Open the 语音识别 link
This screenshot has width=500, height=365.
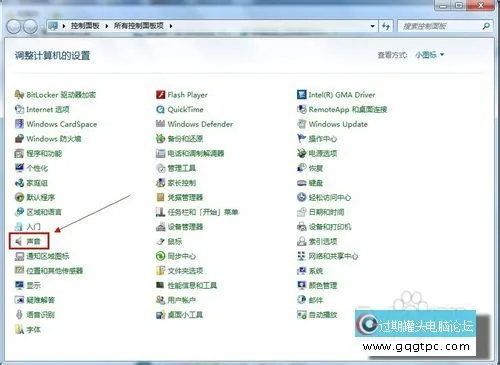[x=40, y=315]
